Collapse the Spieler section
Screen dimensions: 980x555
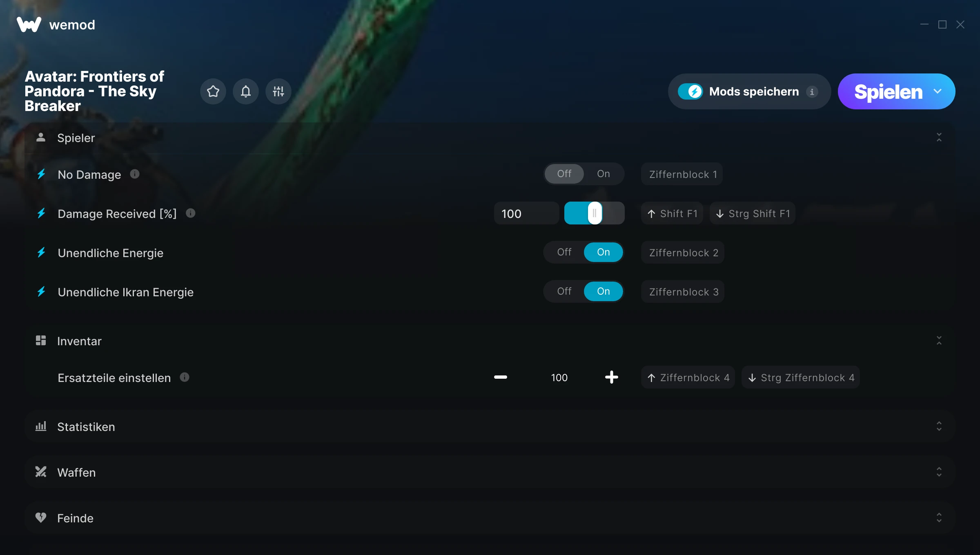tap(939, 138)
